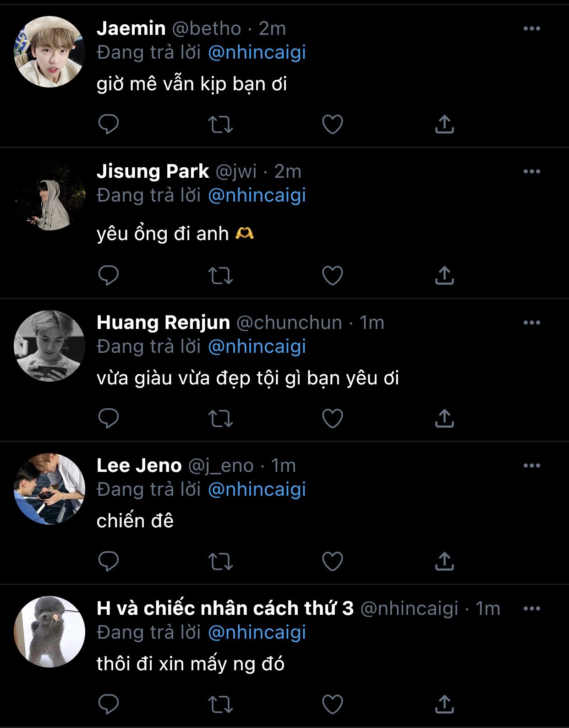Share Jaemin's tweet
This screenshot has width=569, height=728.
point(444,124)
